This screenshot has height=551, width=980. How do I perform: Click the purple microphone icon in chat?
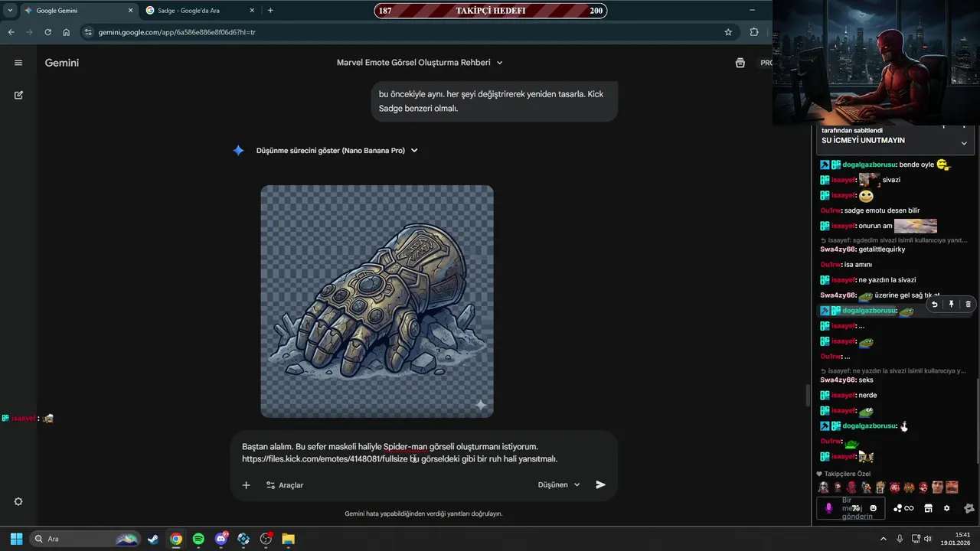click(x=828, y=508)
